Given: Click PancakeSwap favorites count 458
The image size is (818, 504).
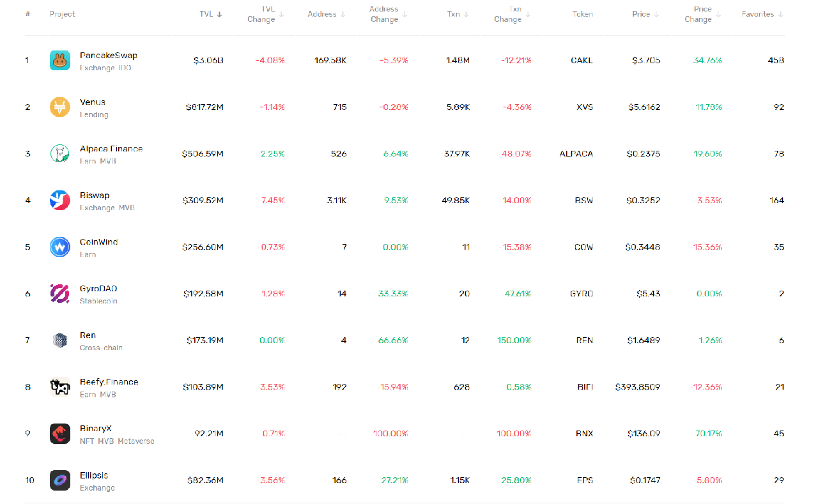Looking at the screenshot, I should pyautogui.click(x=776, y=61).
